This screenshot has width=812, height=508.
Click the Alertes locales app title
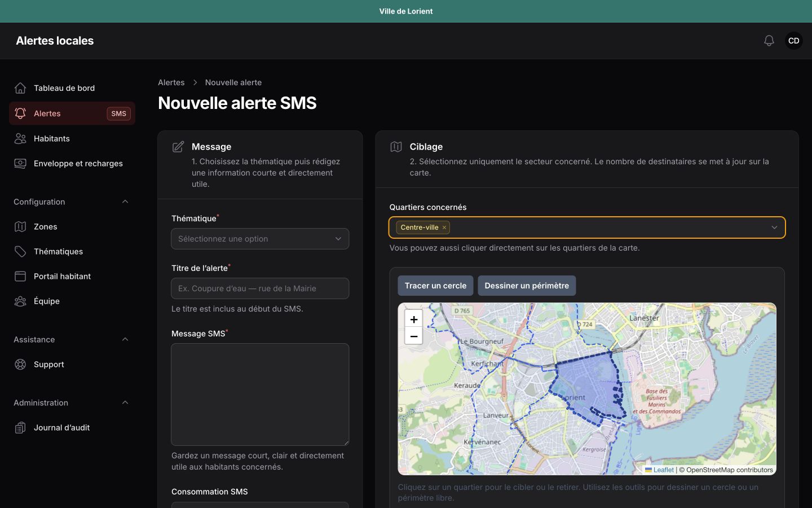pos(55,41)
